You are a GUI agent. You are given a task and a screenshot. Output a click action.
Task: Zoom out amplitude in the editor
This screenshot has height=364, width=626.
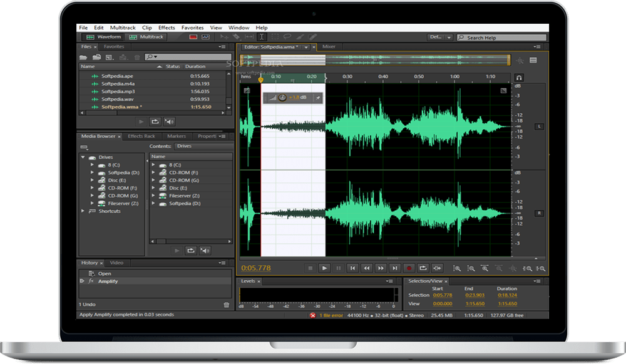point(471,268)
